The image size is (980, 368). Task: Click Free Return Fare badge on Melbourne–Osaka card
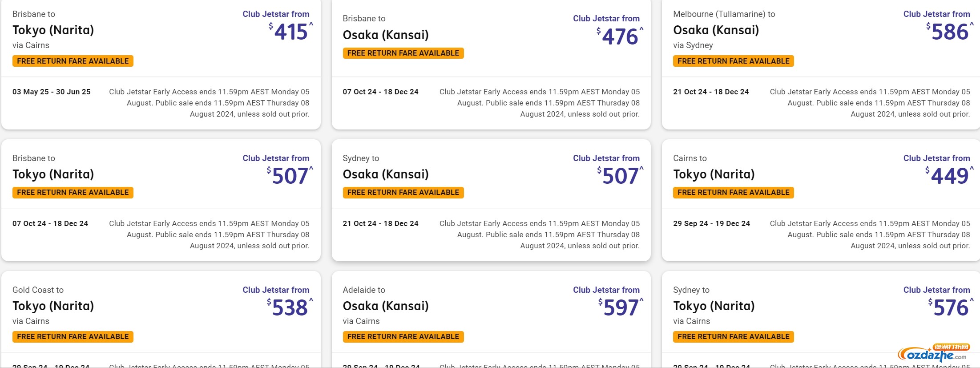click(x=734, y=61)
